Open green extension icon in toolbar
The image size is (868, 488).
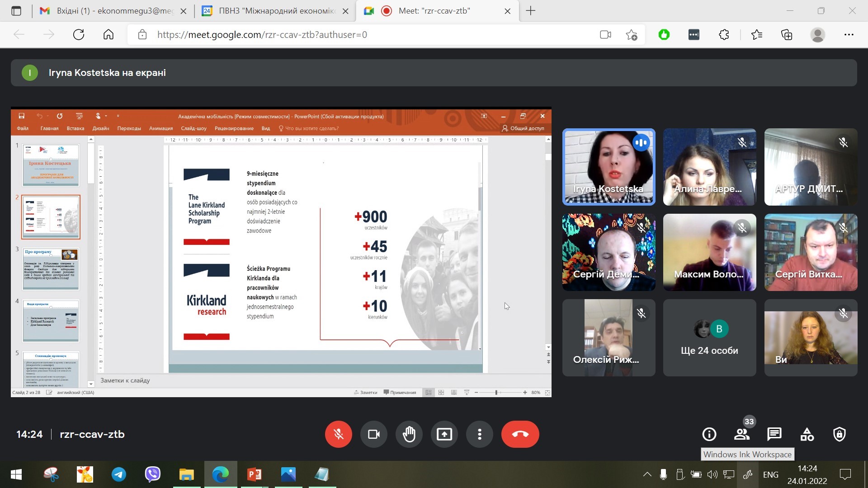(664, 34)
